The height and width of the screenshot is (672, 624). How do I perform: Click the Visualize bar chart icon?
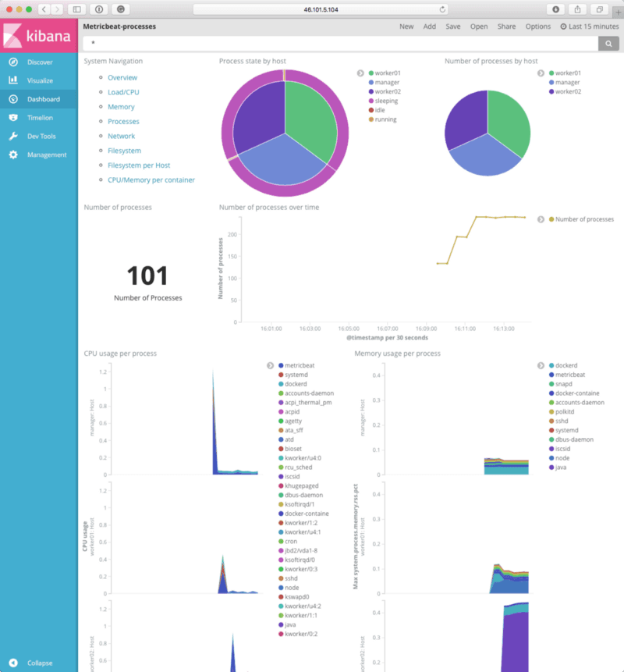pyautogui.click(x=12, y=80)
